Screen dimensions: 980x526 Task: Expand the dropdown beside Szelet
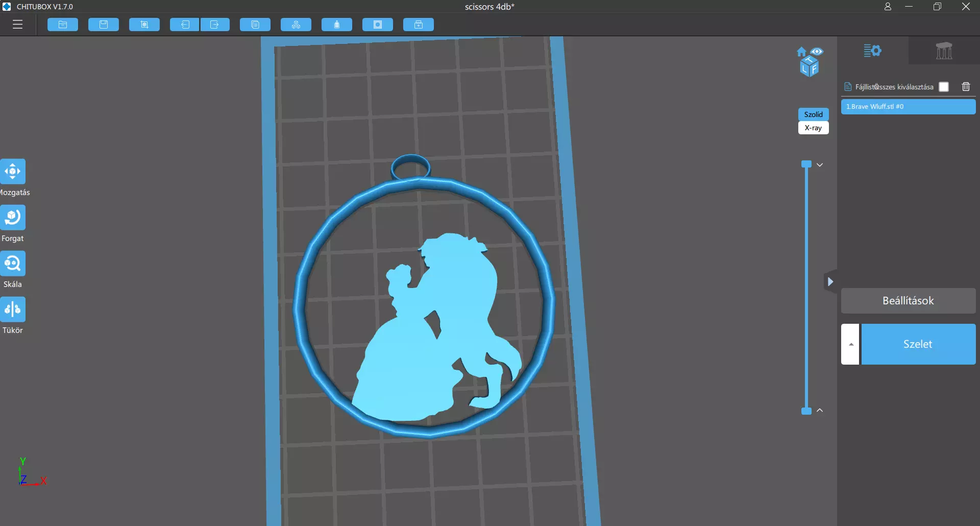point(850,344)
